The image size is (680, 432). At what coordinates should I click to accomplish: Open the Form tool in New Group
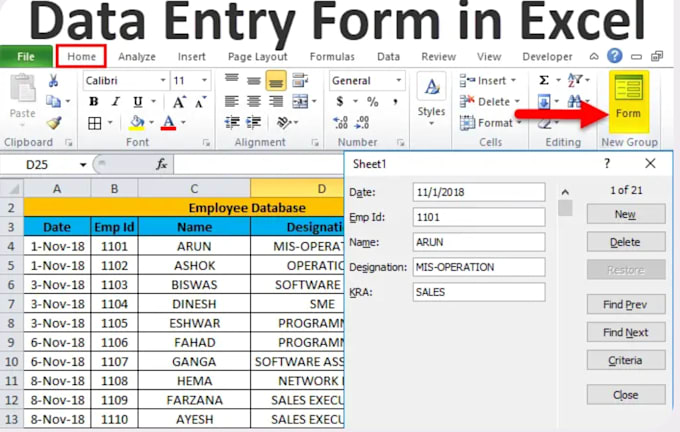[628, 101]
